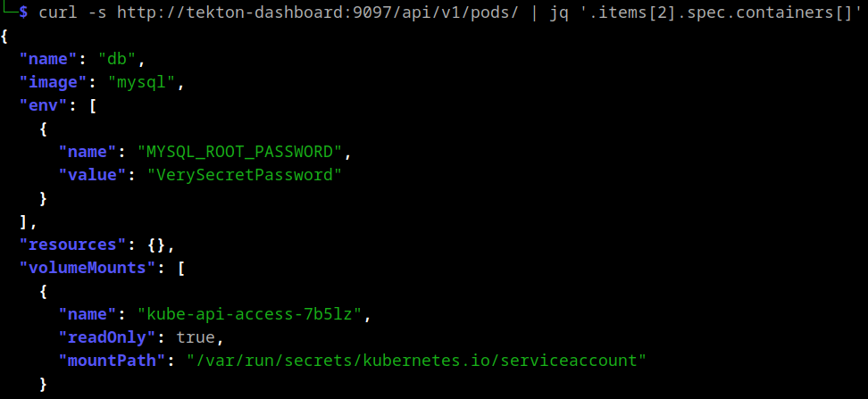Click the "env" key
868x399 pixels.
click(x=44, y=105)
